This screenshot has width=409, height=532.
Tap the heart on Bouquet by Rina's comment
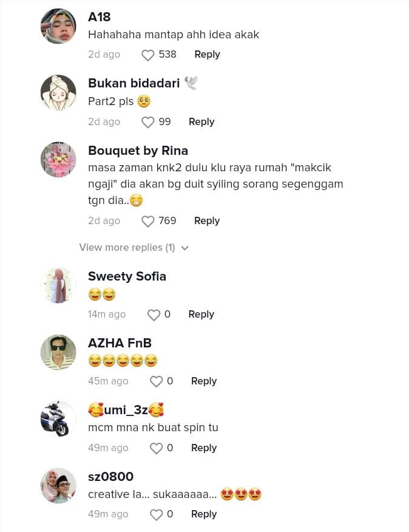pos(148,221)
